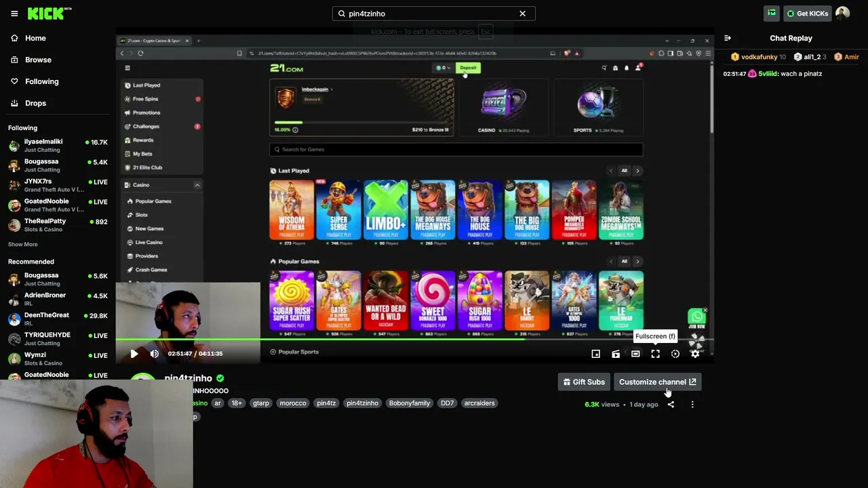Open DeenTheGreat in Recommended list
Screen dimensions: 868x488
(x=58, y=319)
